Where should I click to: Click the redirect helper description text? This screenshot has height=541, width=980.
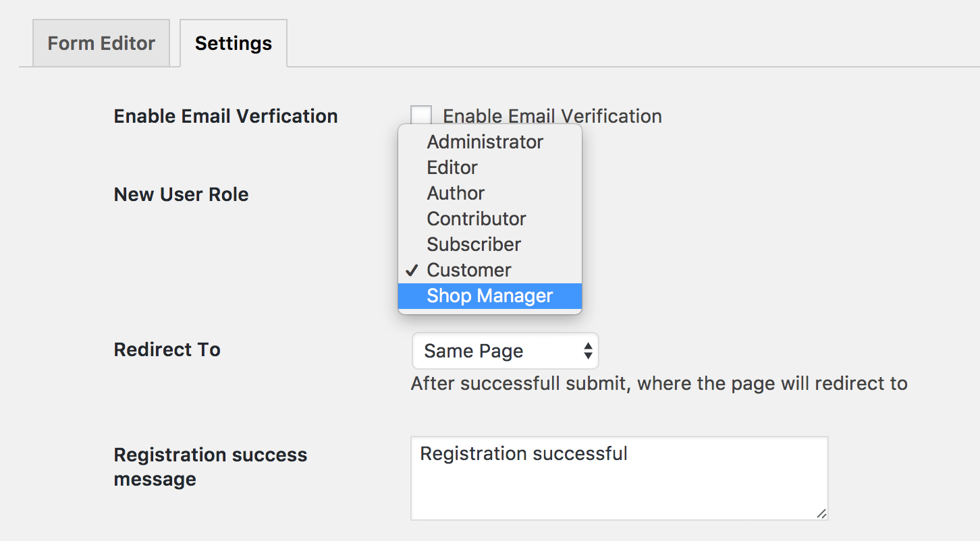pos(659,383)
